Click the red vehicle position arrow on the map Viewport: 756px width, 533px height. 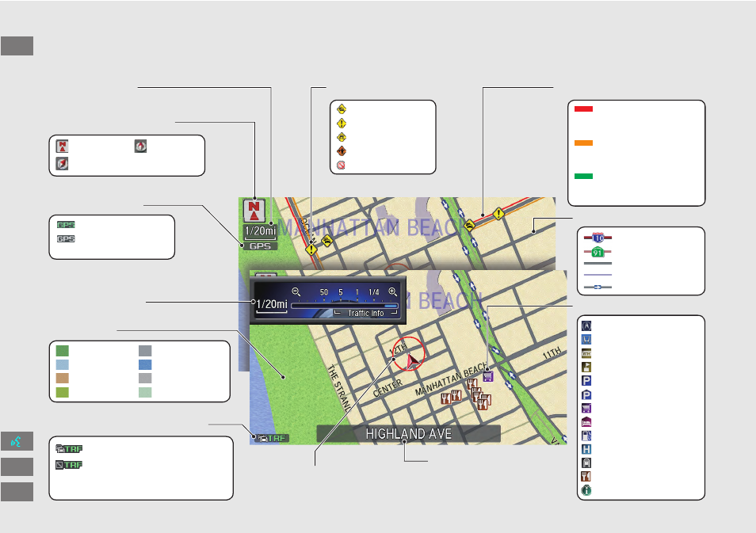point(412,361)
